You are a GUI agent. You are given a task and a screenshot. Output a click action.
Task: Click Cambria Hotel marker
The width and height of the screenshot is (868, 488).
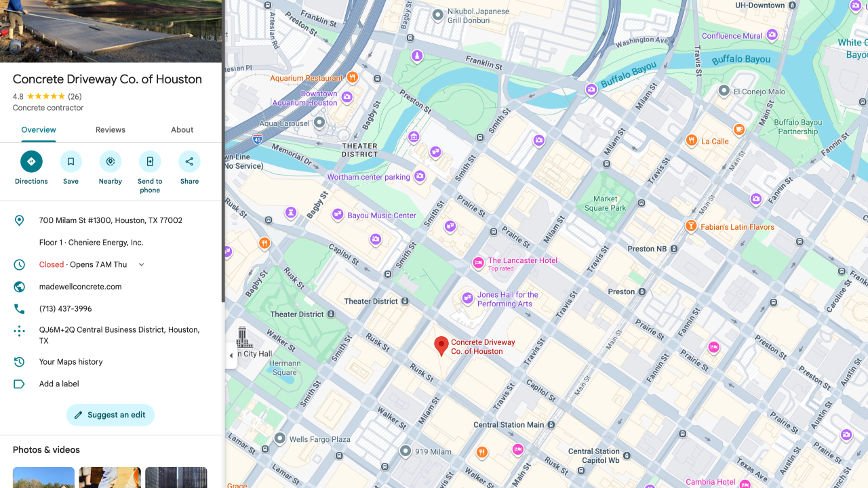(x=745, y=483)
